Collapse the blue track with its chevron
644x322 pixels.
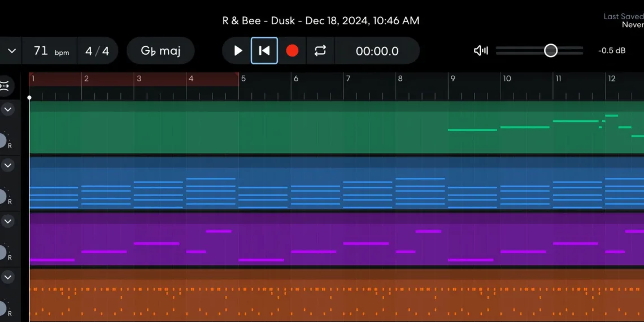tap(8, 165)
